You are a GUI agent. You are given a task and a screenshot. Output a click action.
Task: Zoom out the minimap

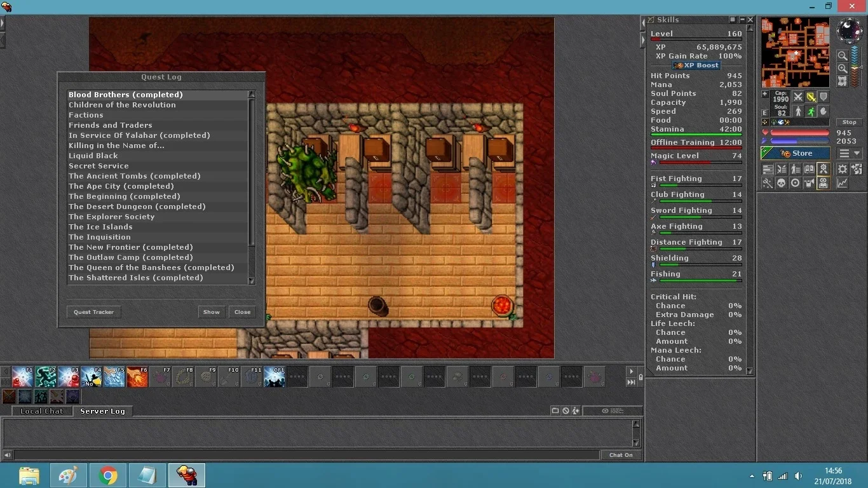(842, 56)
